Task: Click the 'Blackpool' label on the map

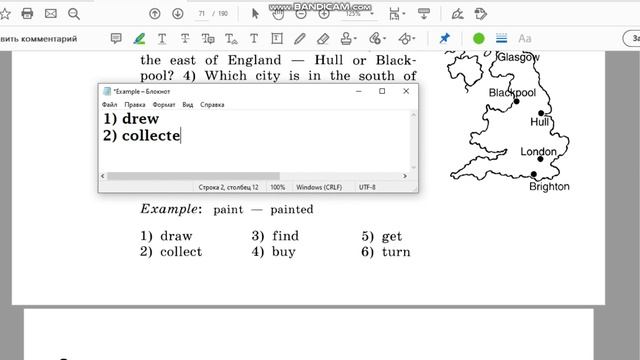Action: (x=512, y=93)
